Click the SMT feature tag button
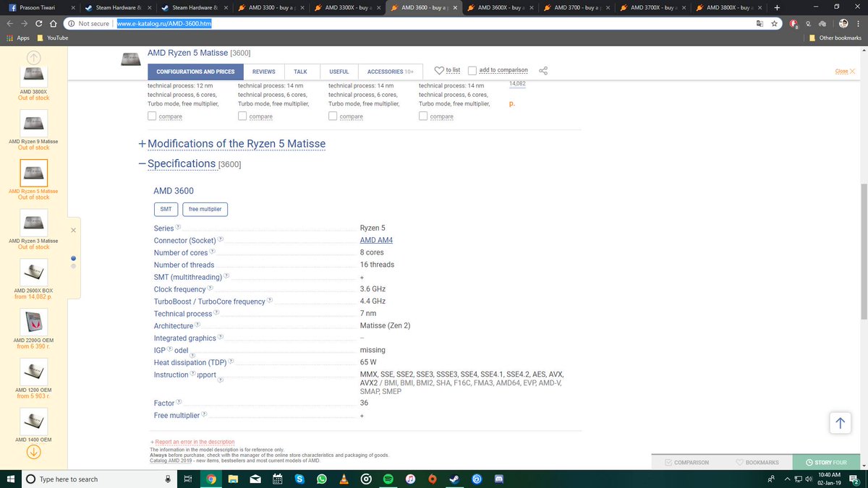Screen dimensions: 868x488 (166, 209)
